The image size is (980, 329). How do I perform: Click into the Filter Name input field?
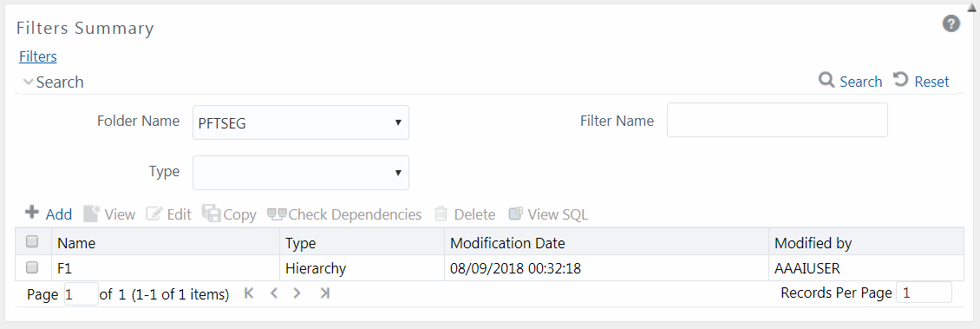[x=777, y=120]
